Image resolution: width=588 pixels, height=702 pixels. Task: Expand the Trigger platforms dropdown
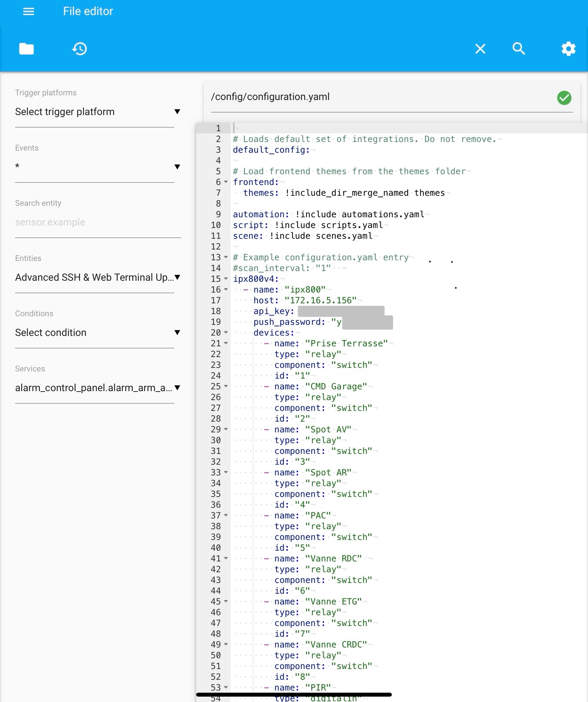(x=97, y=112)
